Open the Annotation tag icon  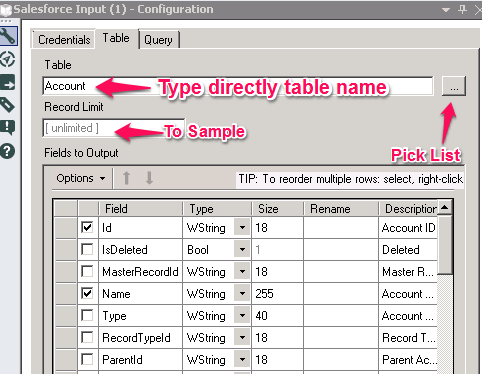[x=8, y=105]
